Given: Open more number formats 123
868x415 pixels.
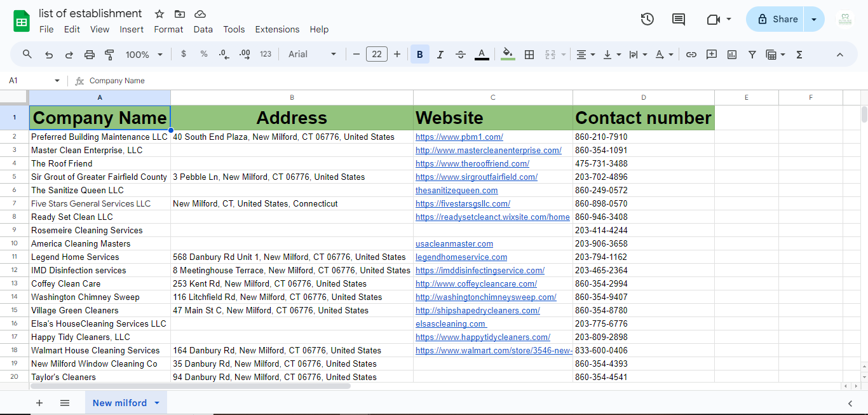Looking at the screenshot, I should tap(266, 55).
